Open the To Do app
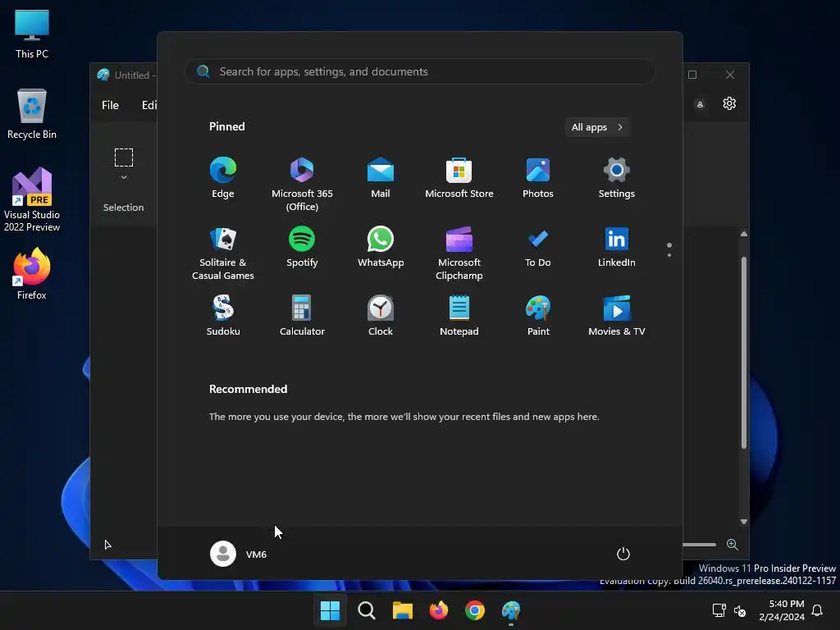The height and width of the screenshot is (630, 840). 538,247
